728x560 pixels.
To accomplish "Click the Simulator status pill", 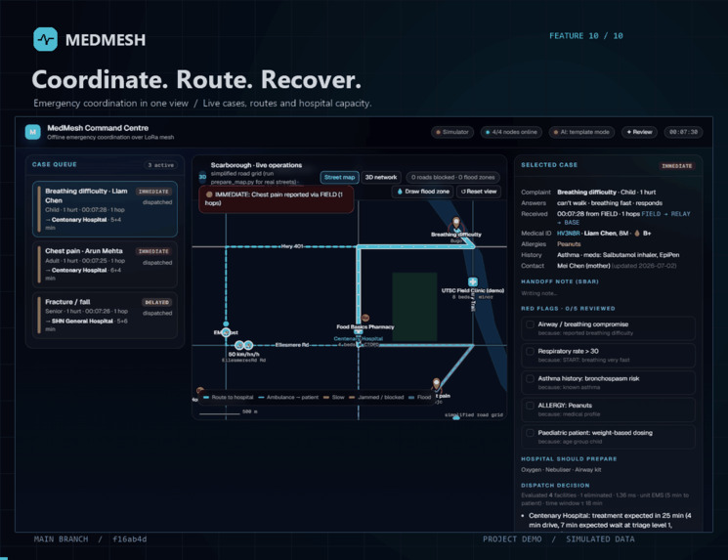I will (452, 132).
